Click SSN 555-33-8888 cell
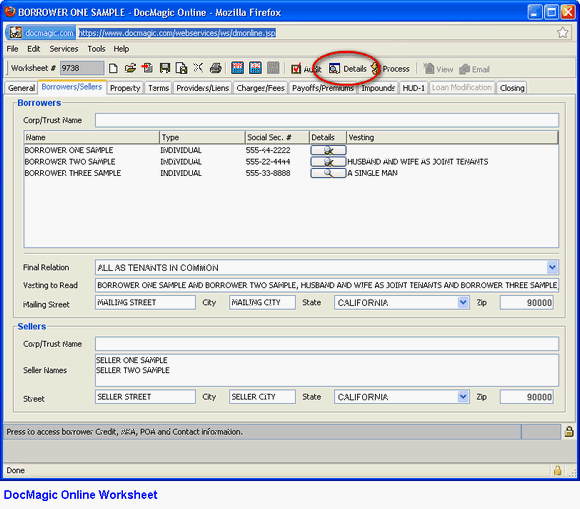 coord(268,173)
